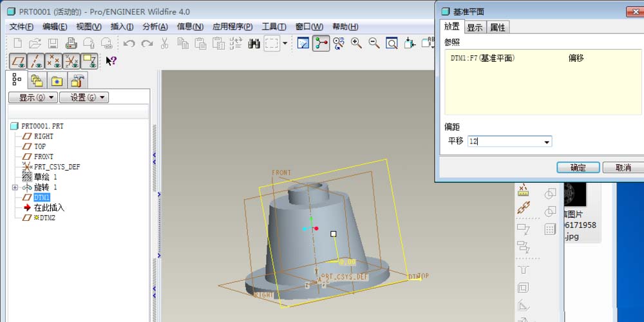The image size is (644, 322).
Task: Click the Cut scissors icon
Action: [x=164, y=43]
